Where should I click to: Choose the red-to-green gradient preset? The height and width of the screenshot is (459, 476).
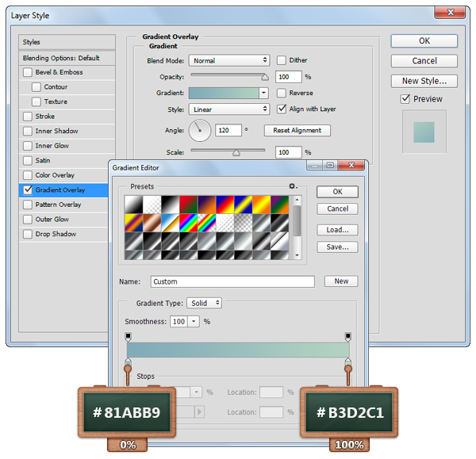pos(188,204)
